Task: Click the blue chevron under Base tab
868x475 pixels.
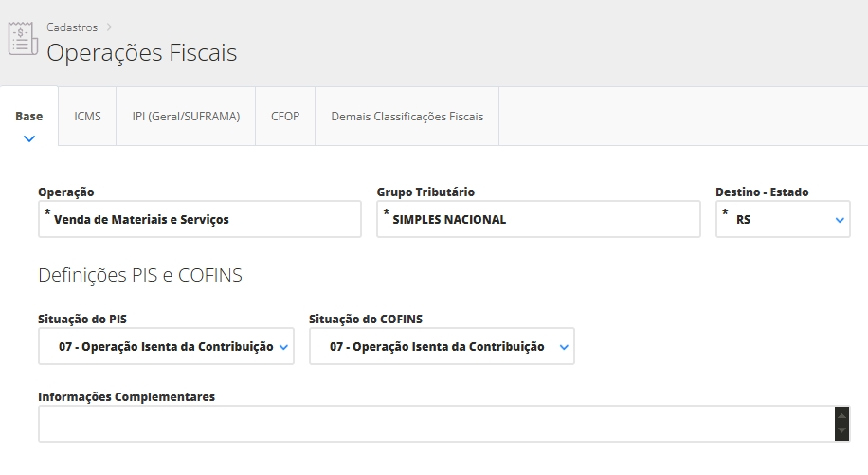Action: click(x=29, y=138)
